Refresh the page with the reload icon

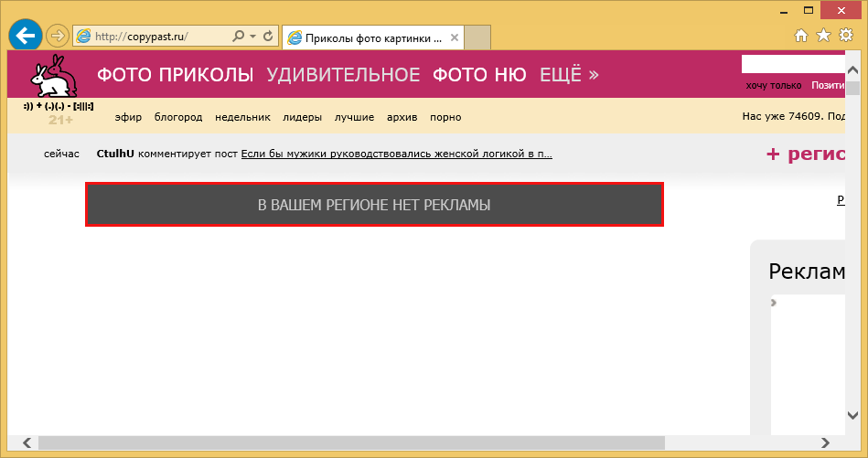tap(268, 37)
